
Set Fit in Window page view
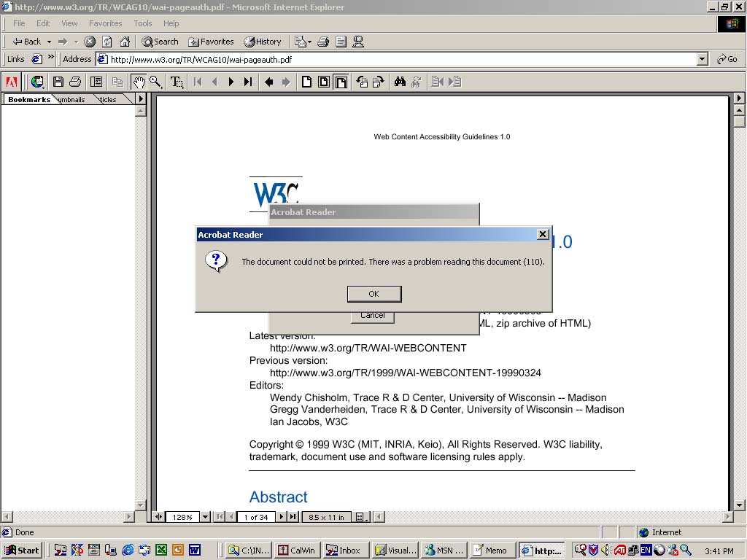[x=324, y=82]
